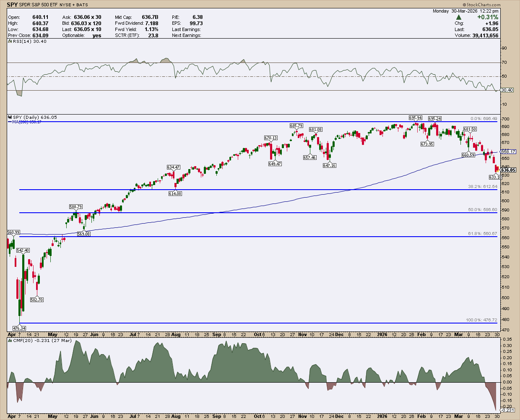Click the 502.70 low price label
Viewport: 520px width, 420px height.
point(37,300)
